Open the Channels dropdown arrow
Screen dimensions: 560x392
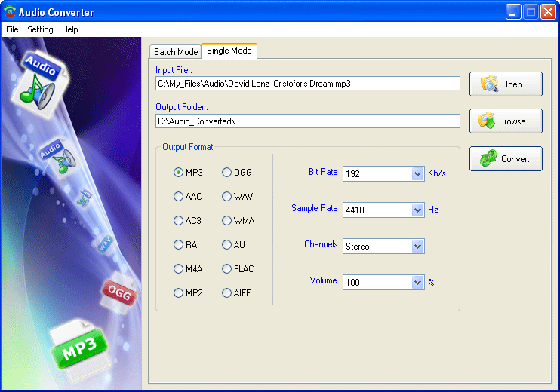pos(417,246)
